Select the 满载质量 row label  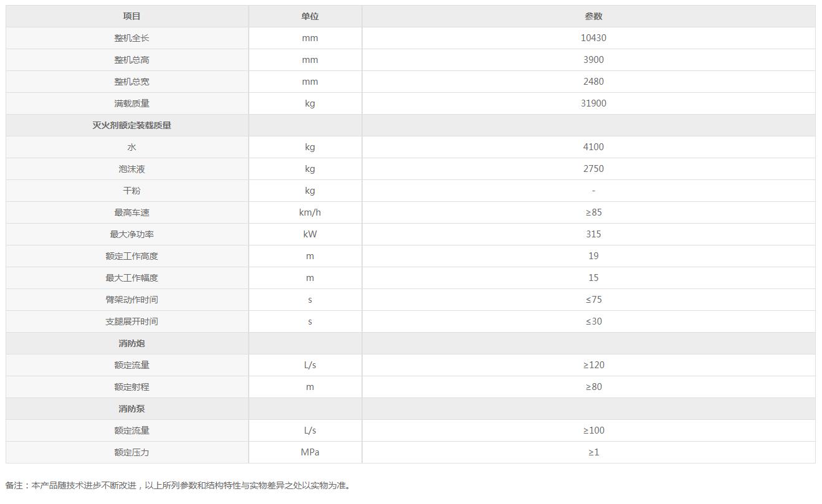click(x=131, y=103)
